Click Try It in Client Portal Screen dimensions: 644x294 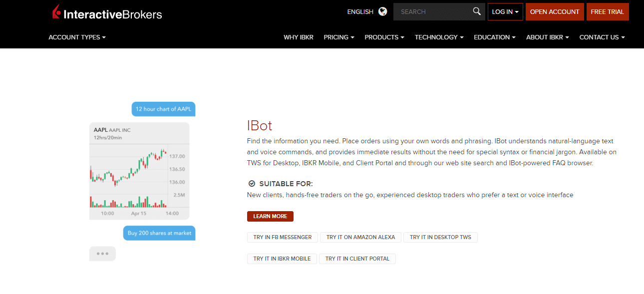[357, 259]
